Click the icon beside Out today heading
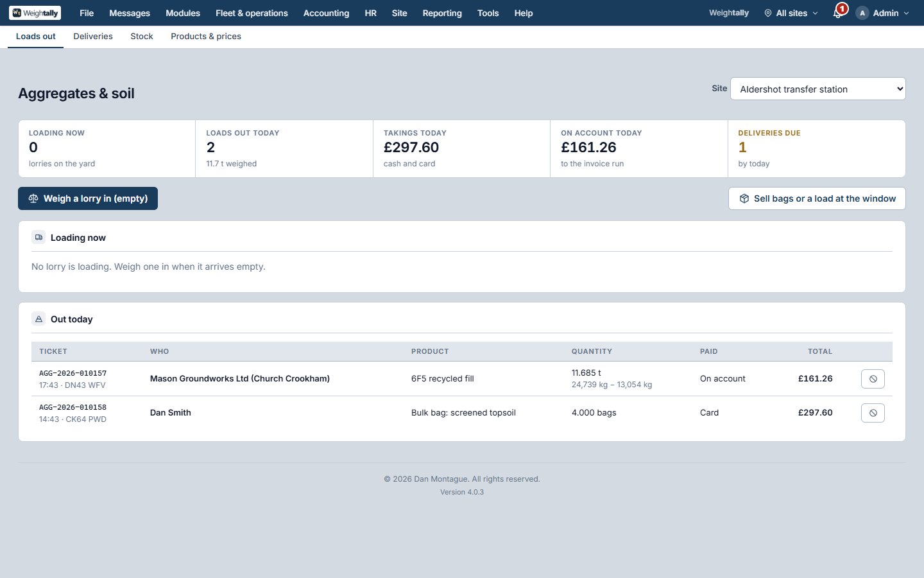 [x=38, y=319]
